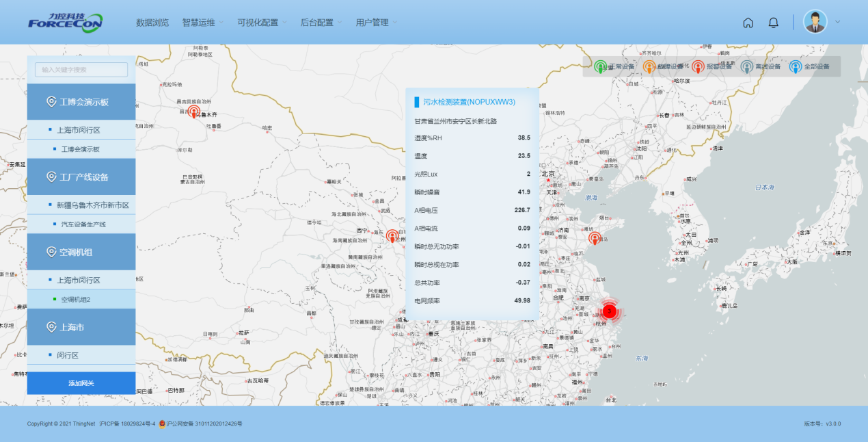Viewport: 868px width, 442px height.
Task: Open the 沪ICP备 18029824号-4 footer link
Action: pos(127,424)
